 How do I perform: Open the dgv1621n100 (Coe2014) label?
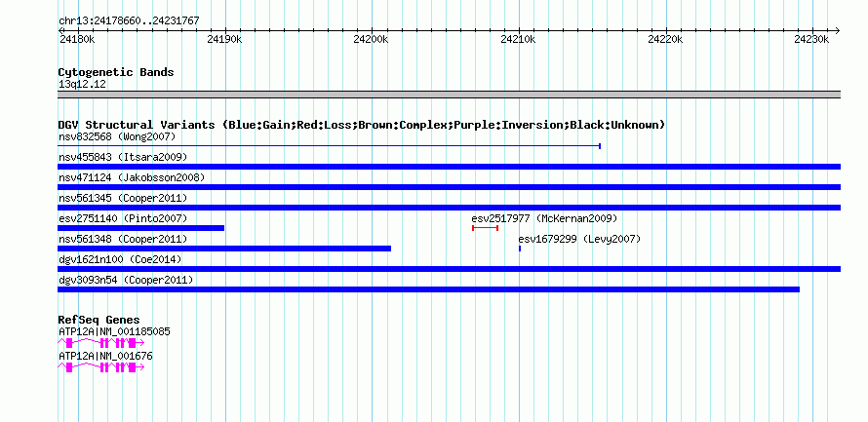click(x=120, y=259)
